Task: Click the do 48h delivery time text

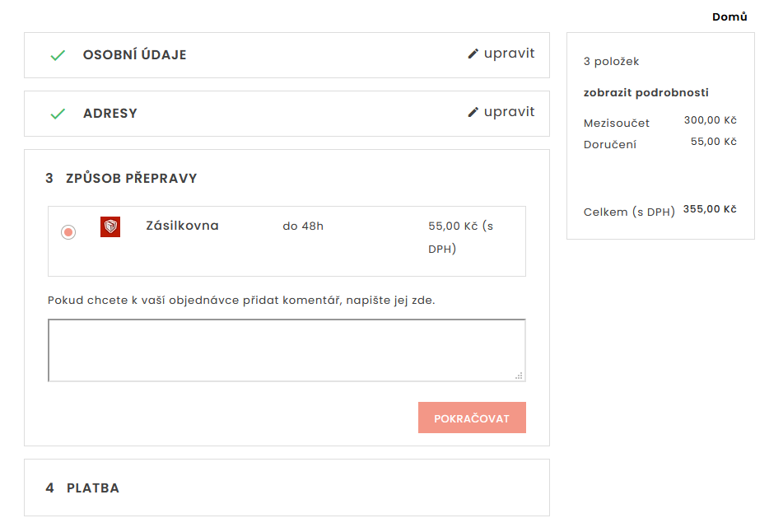Action: click(303, 226)
